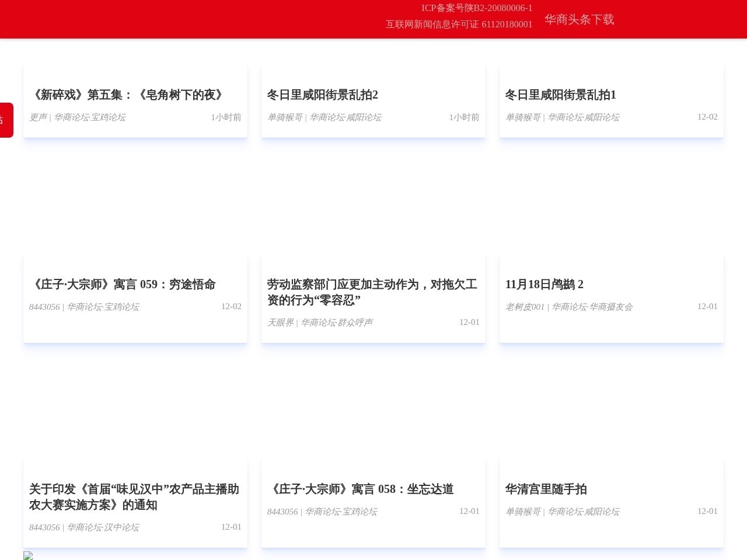Click the 1小时前 timestamp on 《新碎戏》 card

(x=226, y=117)
